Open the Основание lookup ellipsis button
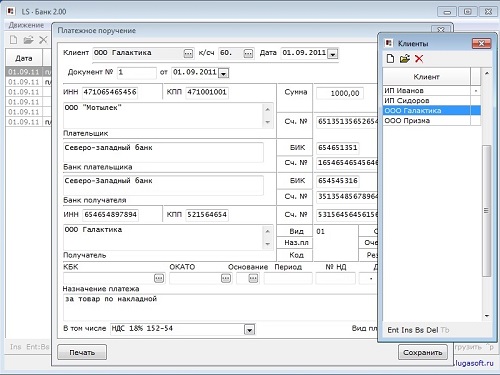 click(253, 278)
